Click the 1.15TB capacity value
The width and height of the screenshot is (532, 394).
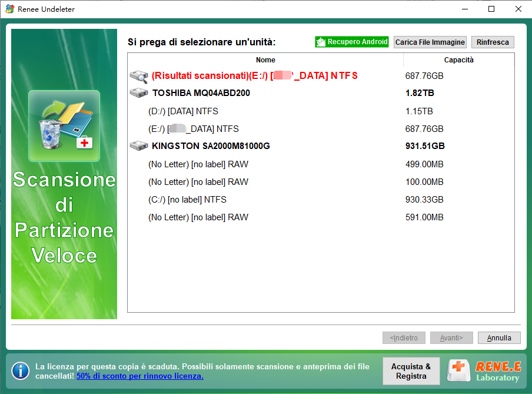point(419,111)
